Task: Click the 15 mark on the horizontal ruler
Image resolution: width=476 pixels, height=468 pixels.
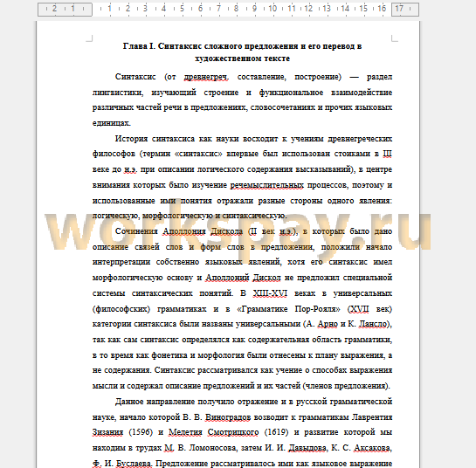Action: pyautogui.click(x=363, y=9)
